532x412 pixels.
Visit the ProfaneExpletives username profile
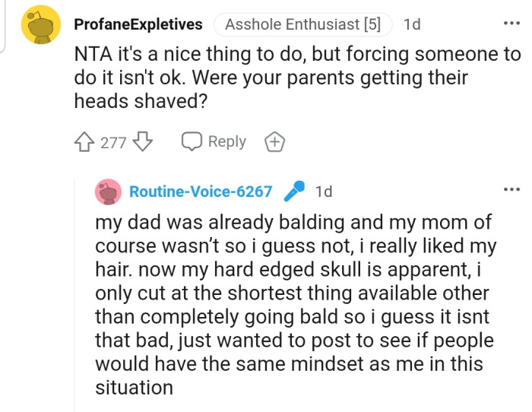point(138,24)
